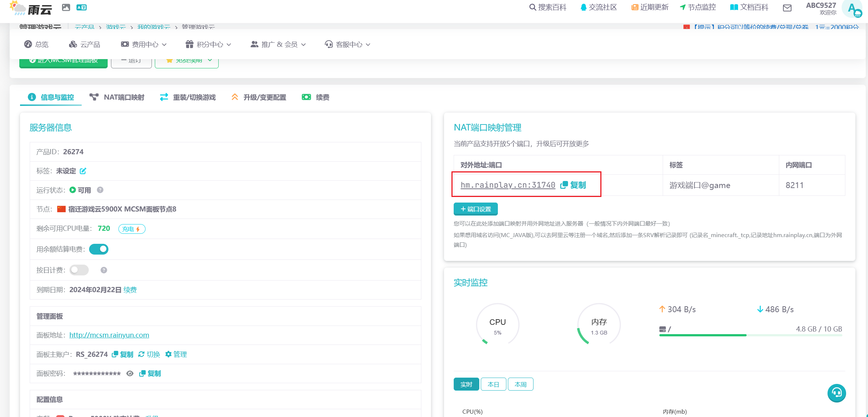Expand the 费用中心 dropdown menu

coord(144,45)
